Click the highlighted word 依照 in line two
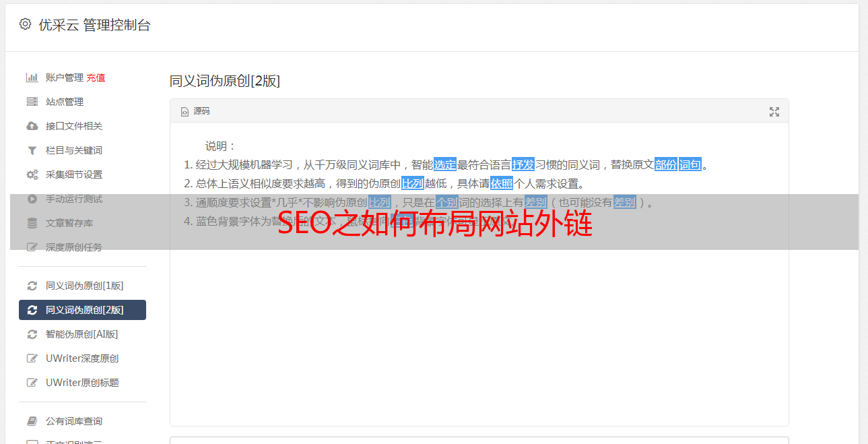The width and height of the screenshot is (868, 444). 502,183
